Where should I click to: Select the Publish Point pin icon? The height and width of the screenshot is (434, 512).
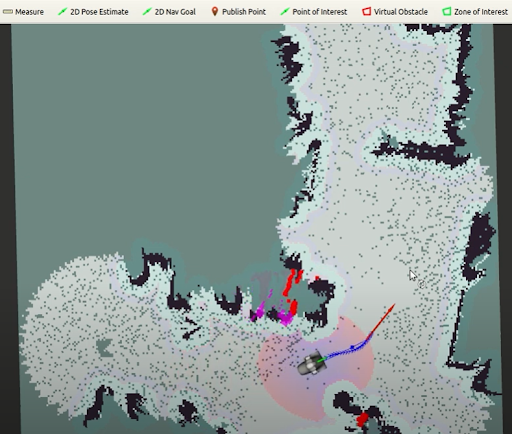(x=215, y=12)
